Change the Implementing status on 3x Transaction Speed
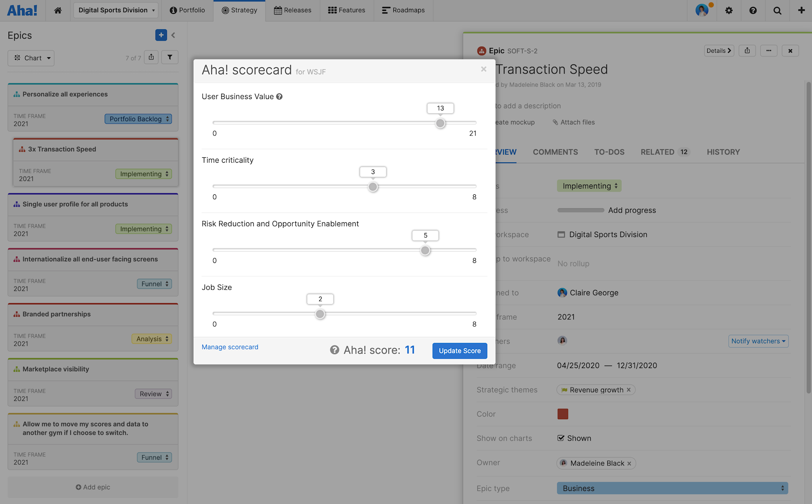Screen dimensions: 812x504 click(143, 174)
